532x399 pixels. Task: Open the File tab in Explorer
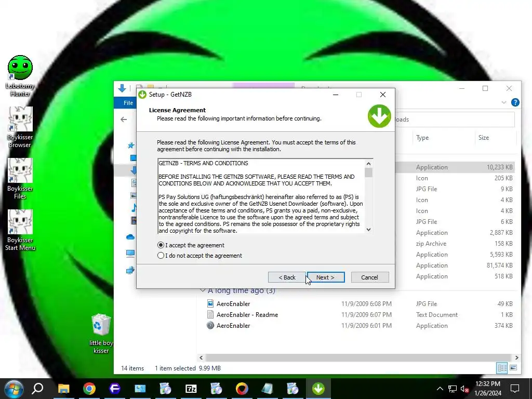pyautogui.click(x=128, y=103)
